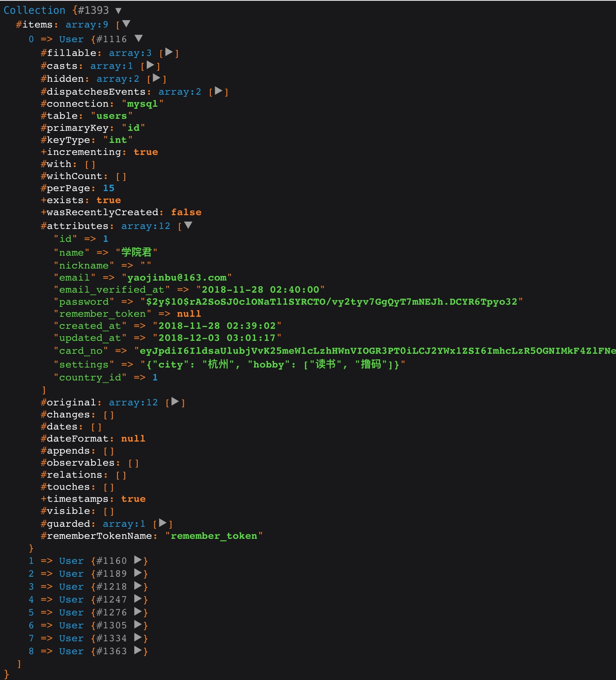Click the updated_at value "2018-12-03 03:01:17"
The width and height of the screenshot is (616, 680).
(x=217, y=338)
